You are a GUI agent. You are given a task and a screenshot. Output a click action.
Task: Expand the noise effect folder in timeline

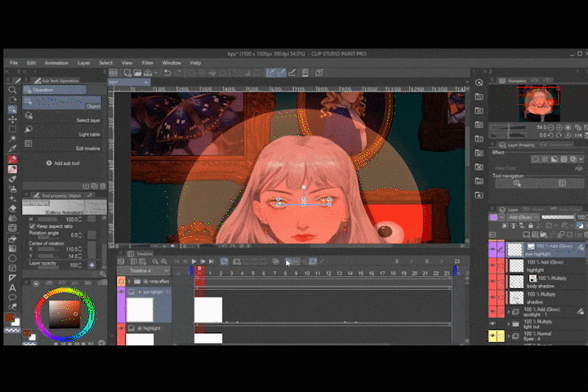(x=129, y=281)
